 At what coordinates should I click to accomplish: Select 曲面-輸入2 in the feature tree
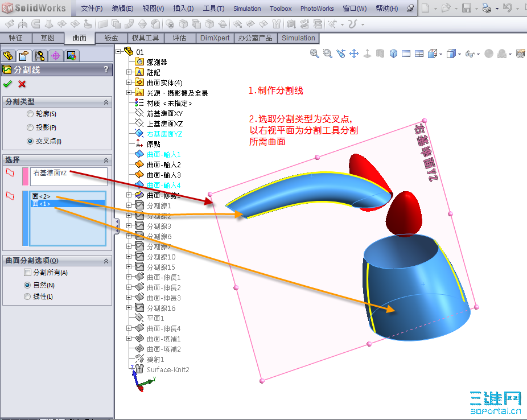click(164, 164)
